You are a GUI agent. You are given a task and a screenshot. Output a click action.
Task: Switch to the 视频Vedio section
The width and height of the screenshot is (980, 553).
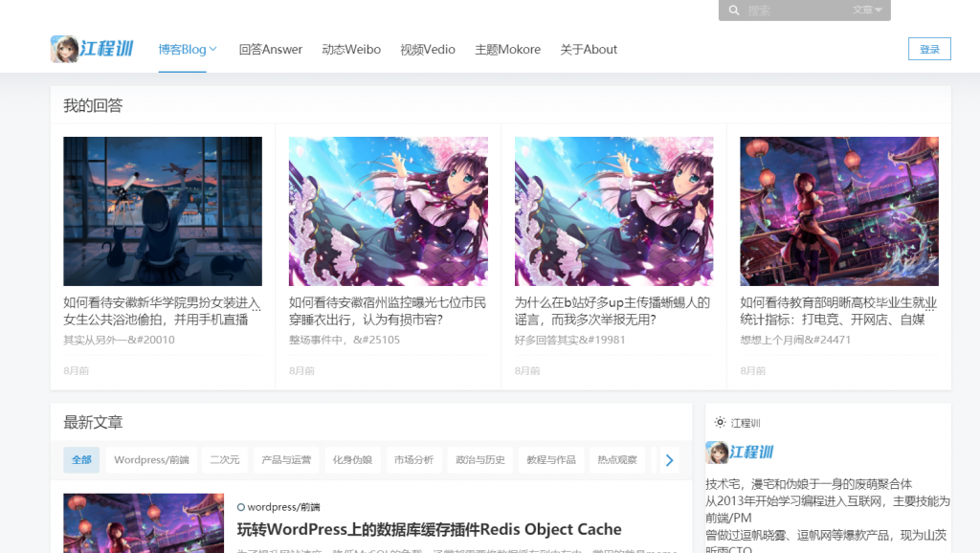pos(427,49)
